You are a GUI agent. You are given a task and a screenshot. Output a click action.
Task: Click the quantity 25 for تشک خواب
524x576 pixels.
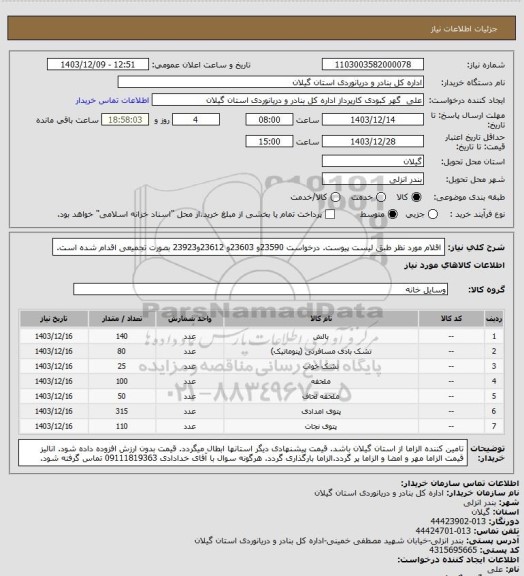(122, 366)
